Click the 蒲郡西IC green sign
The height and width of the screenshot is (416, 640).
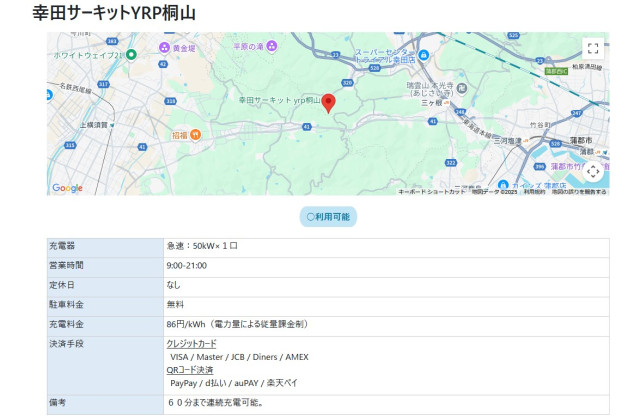pyautogui.click(x=556, y=71)
